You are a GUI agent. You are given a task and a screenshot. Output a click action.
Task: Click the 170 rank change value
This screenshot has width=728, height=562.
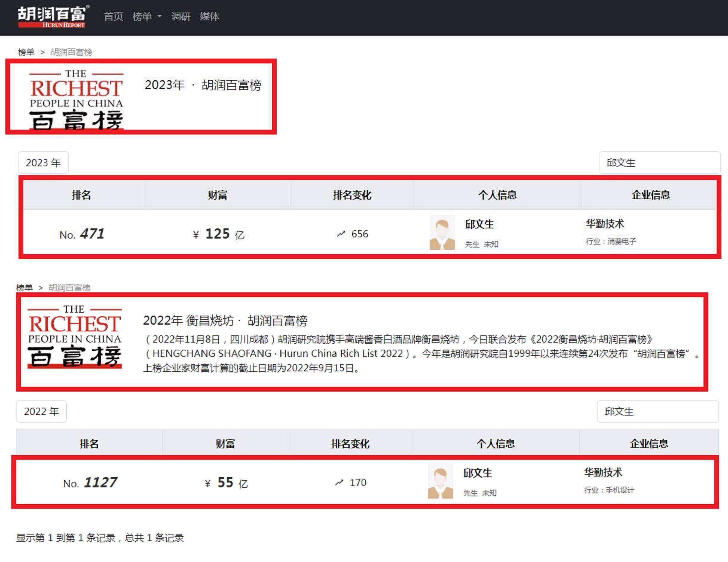358,483
